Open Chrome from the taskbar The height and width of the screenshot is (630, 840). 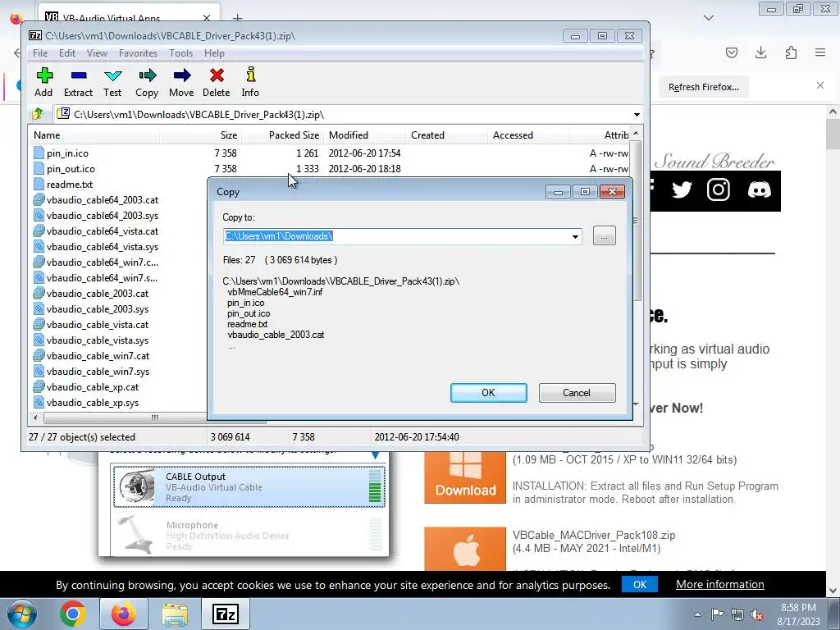(73, 614)
